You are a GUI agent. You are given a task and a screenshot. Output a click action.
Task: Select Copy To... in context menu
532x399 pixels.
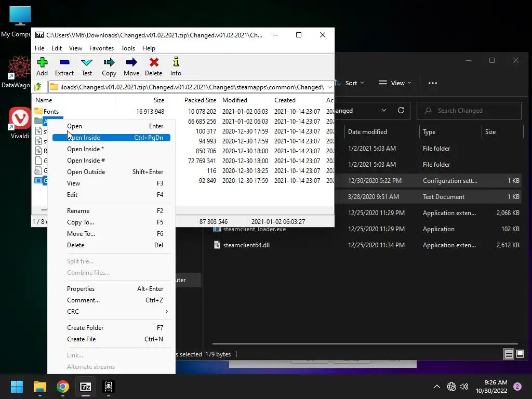point(111,222)
